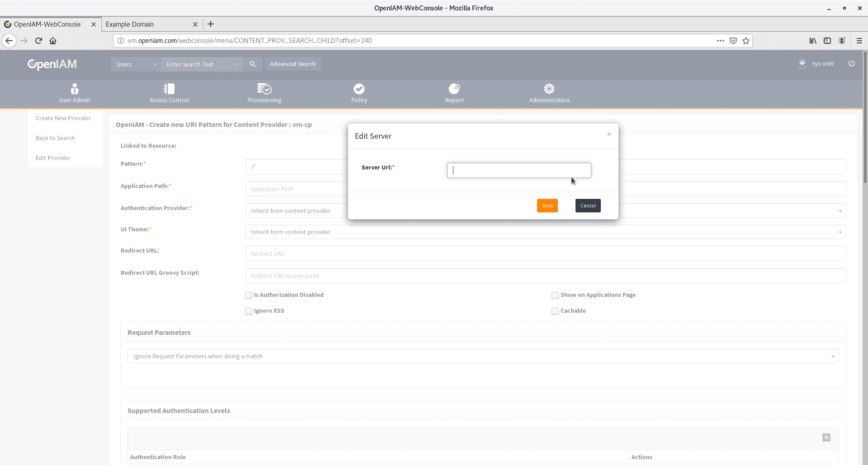868x465 pixels.
Task: Click the search magnifier icon
Action: click(x=253, y=64)
